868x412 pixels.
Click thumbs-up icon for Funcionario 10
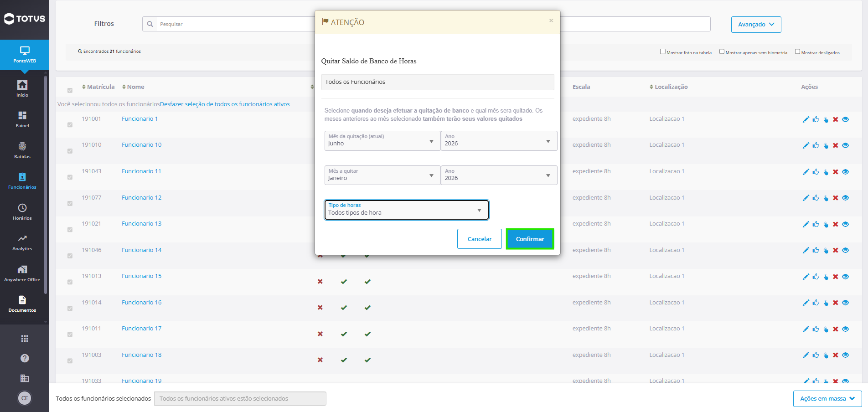pyautogui.click(x=816, y=145)
